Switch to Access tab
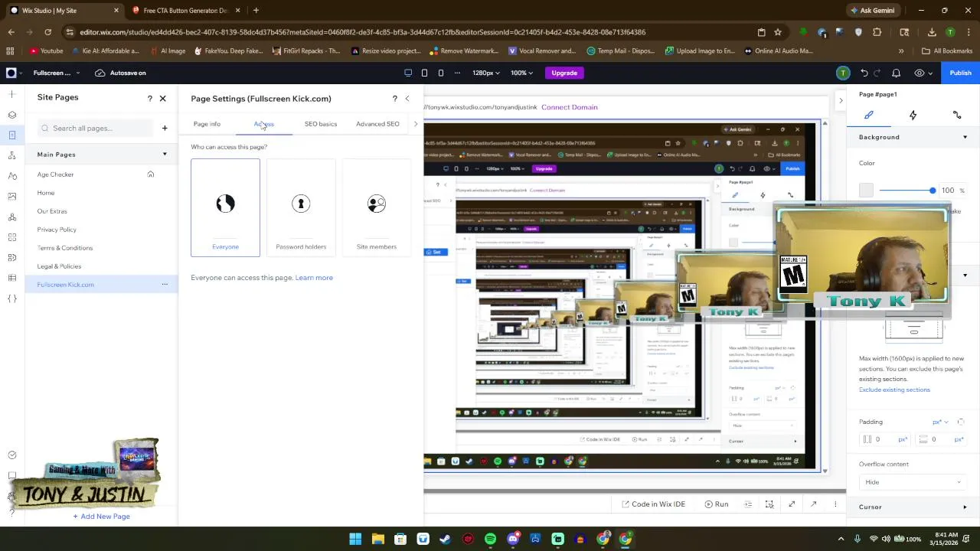The height and width of the screenshot is (551, 980). (x=263, y=124)
